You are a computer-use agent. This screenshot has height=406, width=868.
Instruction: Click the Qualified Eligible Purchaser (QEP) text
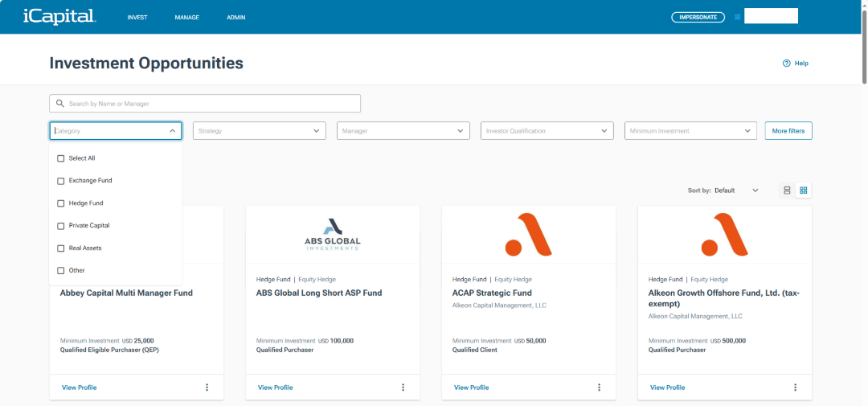109,350
